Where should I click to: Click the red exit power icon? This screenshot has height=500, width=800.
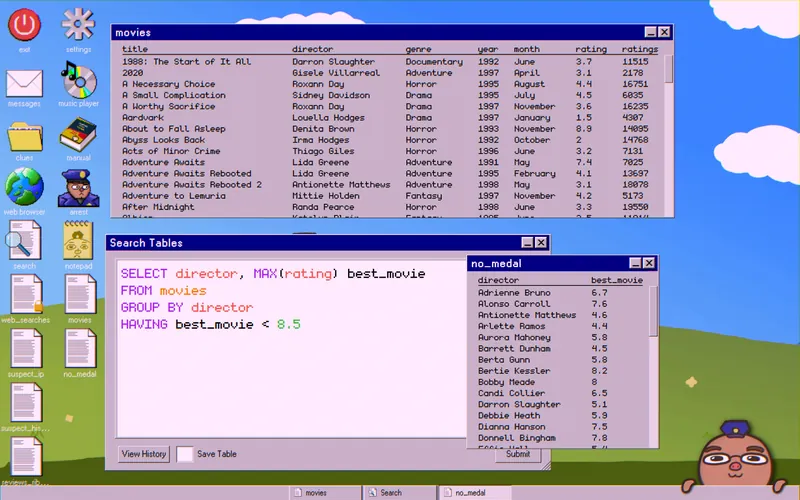click(24, 25)
